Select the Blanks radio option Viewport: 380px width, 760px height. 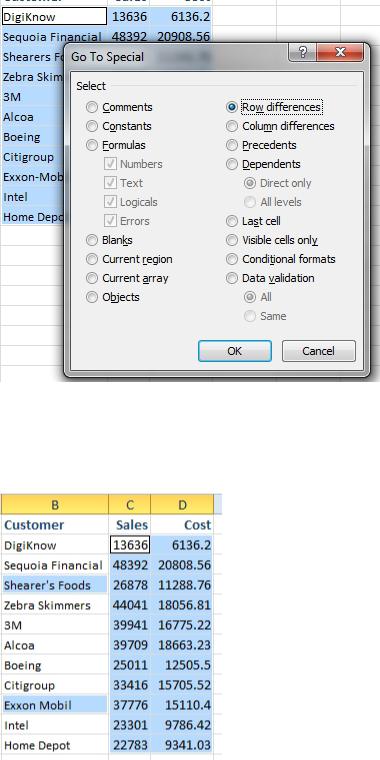110,240
